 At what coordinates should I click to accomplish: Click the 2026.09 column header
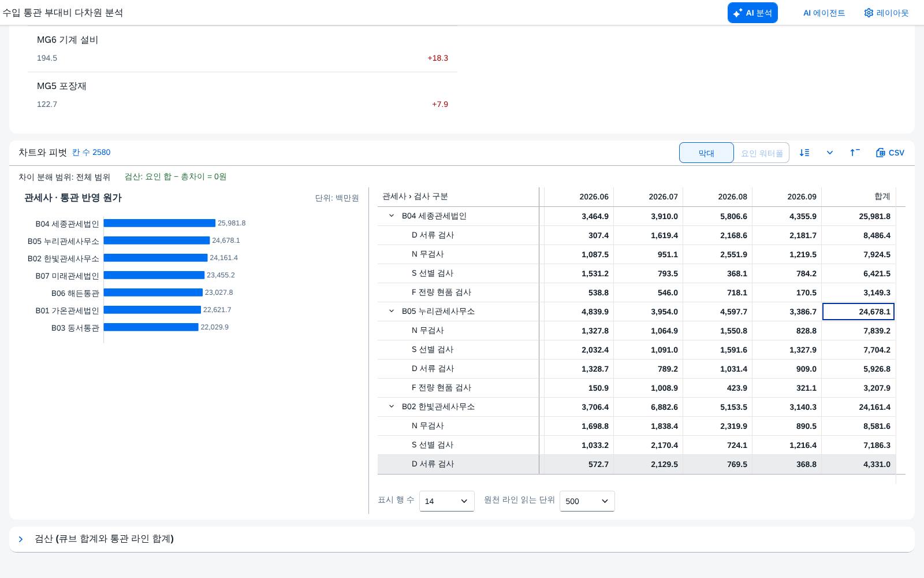787,197
